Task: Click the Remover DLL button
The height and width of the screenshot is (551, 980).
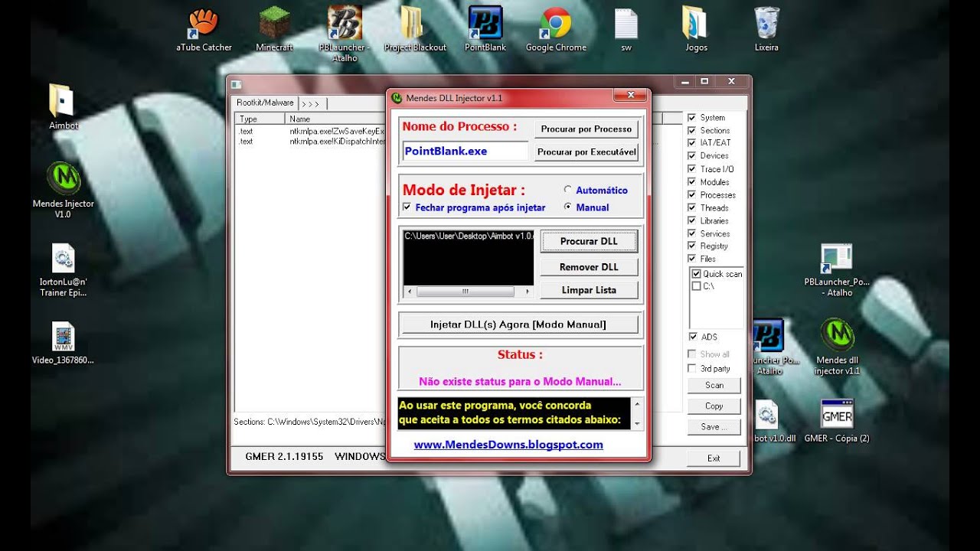Action: coord(589,267)
